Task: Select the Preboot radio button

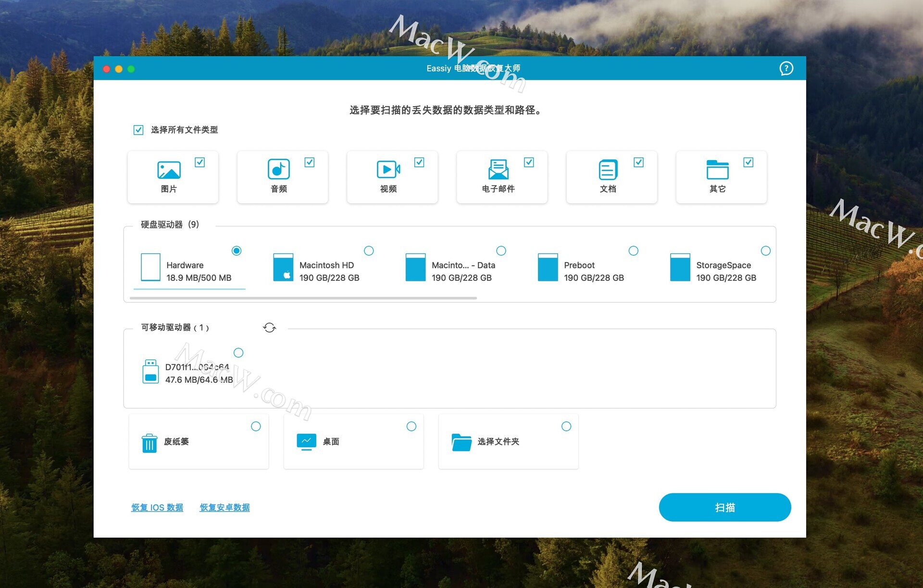Action: [x=634, y=250]
